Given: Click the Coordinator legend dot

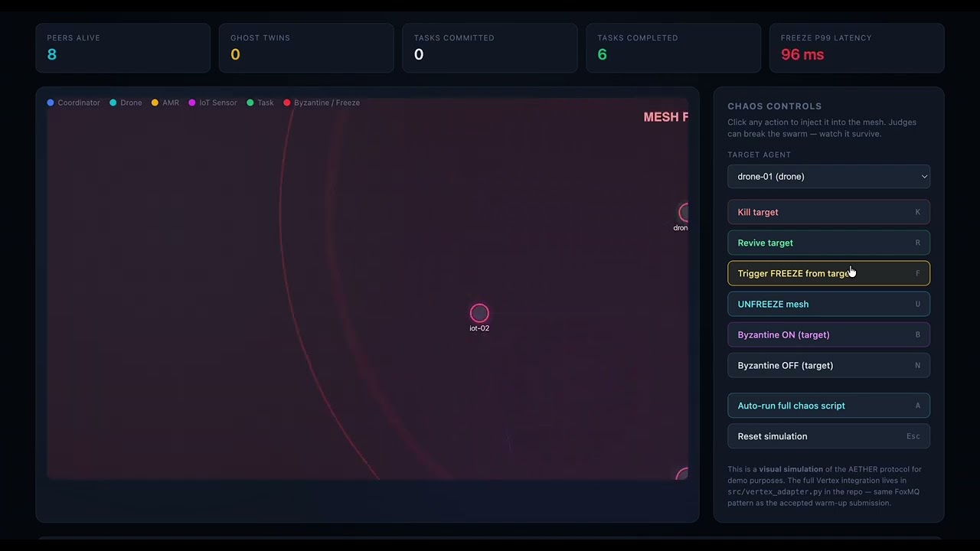Looking at the screenshot, I should click(51, 103).
